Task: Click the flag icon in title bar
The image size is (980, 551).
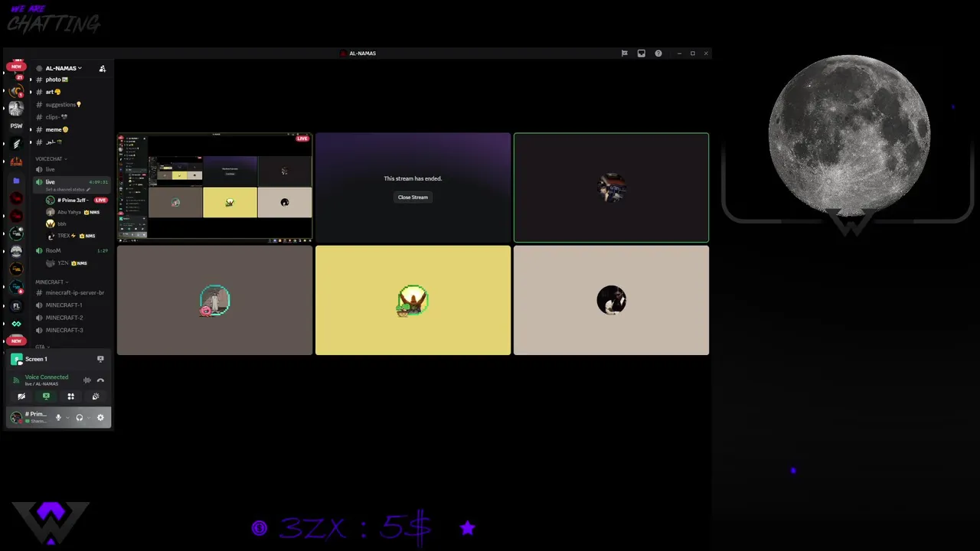Action: click(624, 54)
